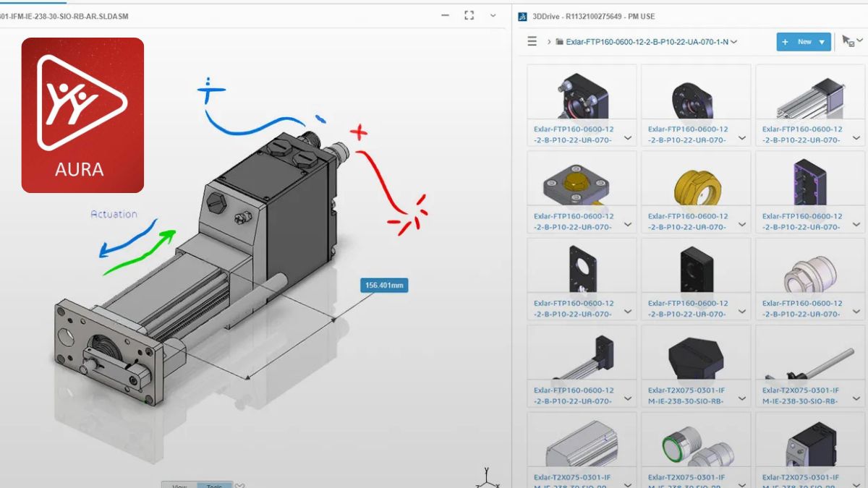Enter fullscreen mode on the 3D viewer
The height and width of the screenshot is (488, 868).
pyautogui.click(x=469, y=14)
